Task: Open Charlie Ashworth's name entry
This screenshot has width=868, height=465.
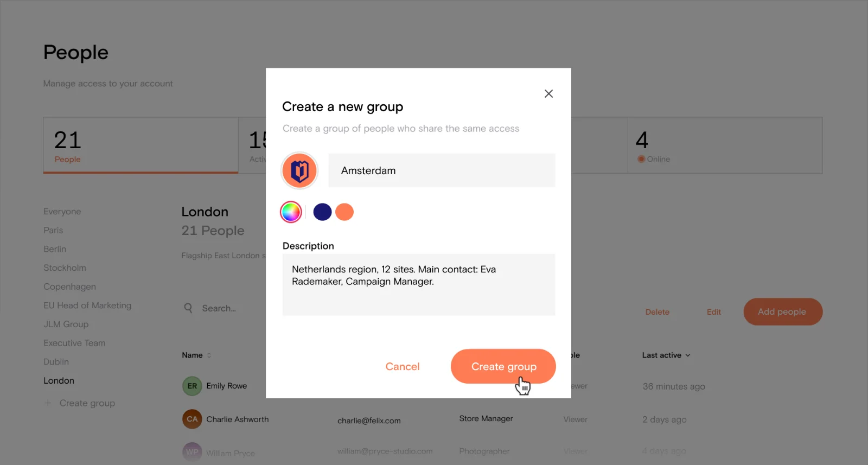Action: click(238, 419)
